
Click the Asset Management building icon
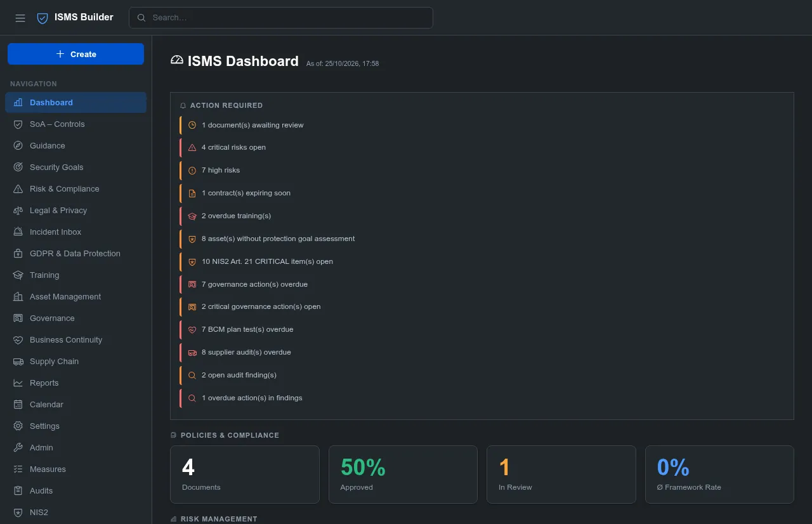click(x=18, y=297)
